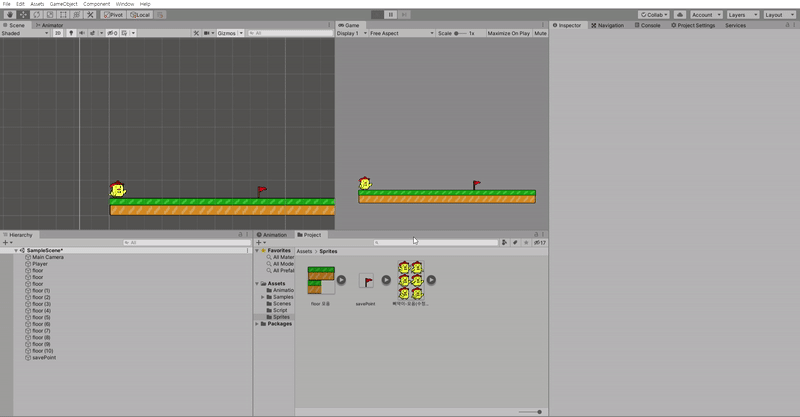
Task: Open the Free Aspect dropdown
Action: pos(402,33)
